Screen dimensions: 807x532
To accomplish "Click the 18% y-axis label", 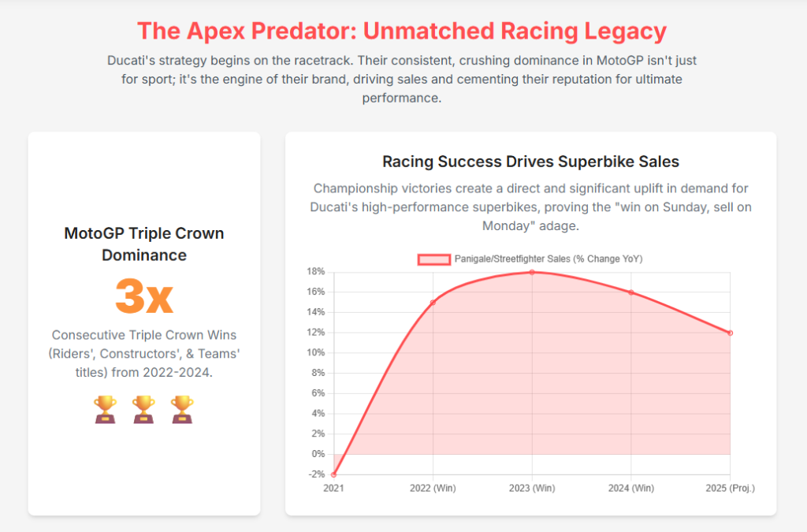I will click(315, 272).
